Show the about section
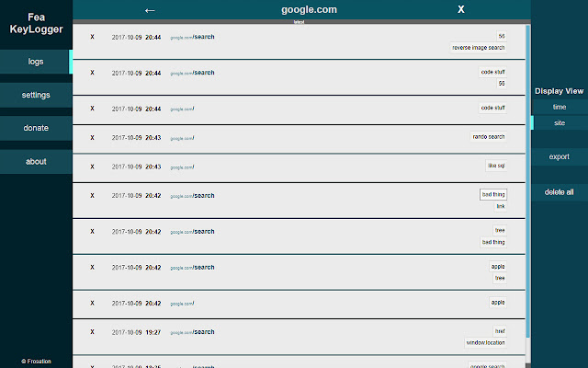 click(x=36, y=161)
